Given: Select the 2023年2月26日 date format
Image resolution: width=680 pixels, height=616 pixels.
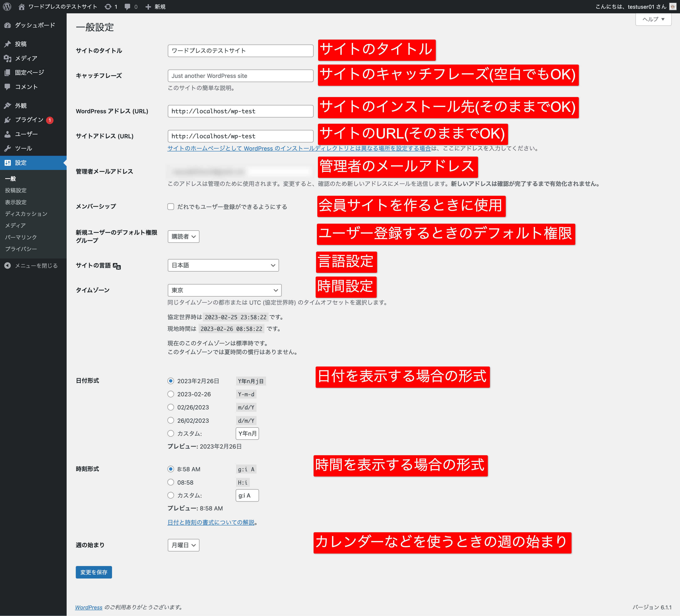Looking at the screenshot, I should point(171,381).
